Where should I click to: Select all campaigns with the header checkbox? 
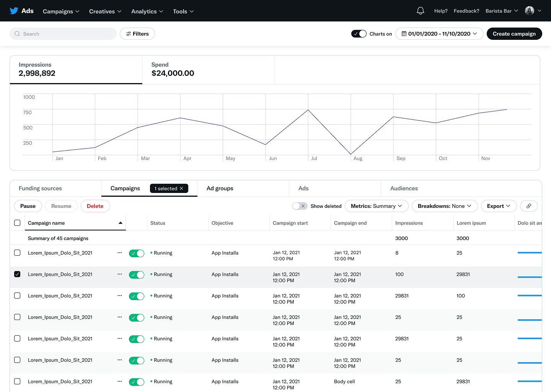17,222
